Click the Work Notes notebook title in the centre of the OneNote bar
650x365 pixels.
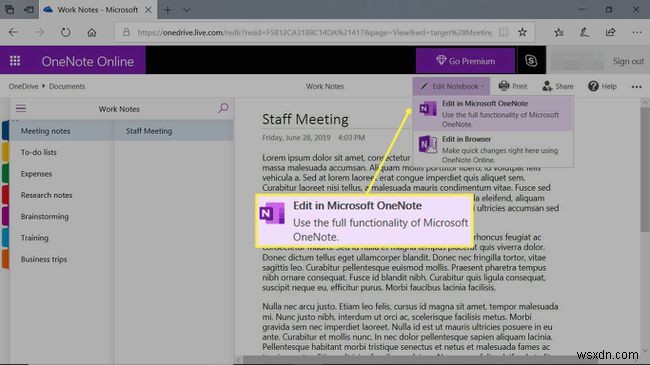click(325, 86)
